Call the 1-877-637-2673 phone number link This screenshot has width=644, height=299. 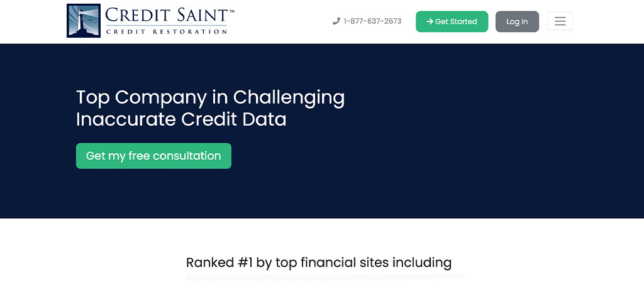click(372, 21)
